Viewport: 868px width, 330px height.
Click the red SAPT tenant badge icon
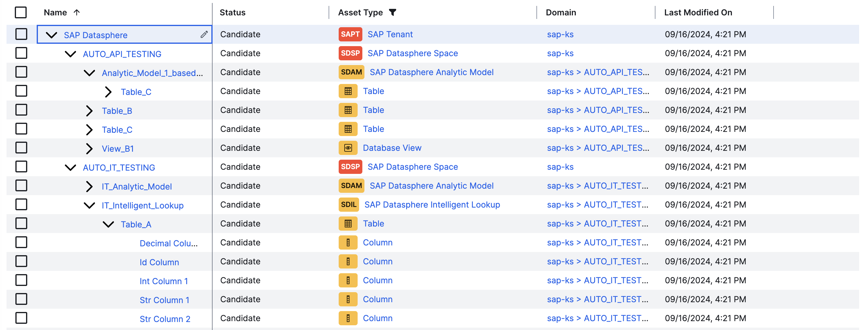click(350, 34)
